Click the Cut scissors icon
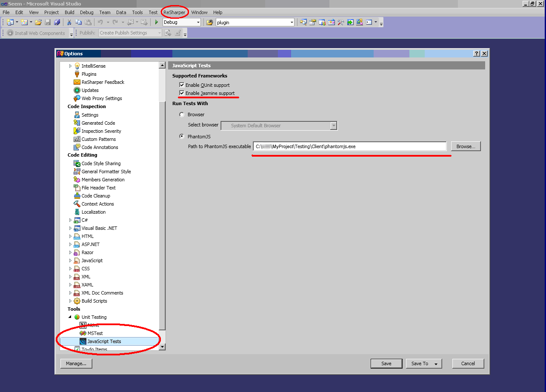Screen dimensions: 546x392 69,22
